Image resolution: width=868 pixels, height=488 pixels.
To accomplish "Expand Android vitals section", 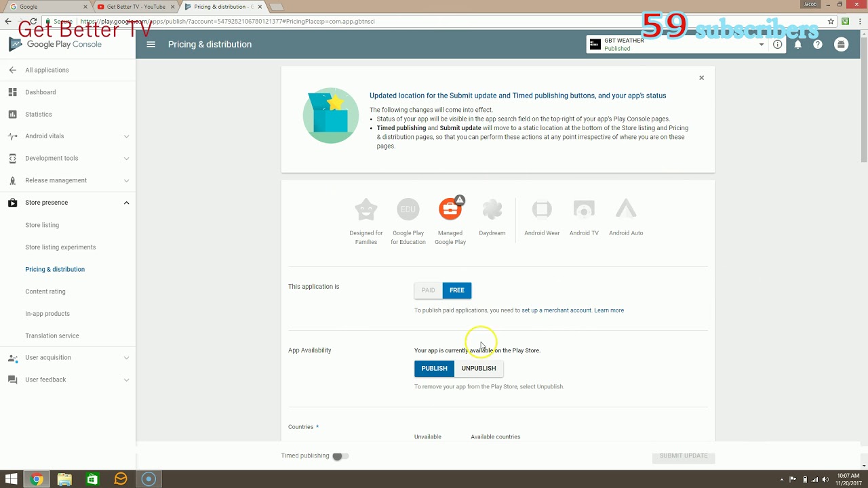I will [126, 136].
